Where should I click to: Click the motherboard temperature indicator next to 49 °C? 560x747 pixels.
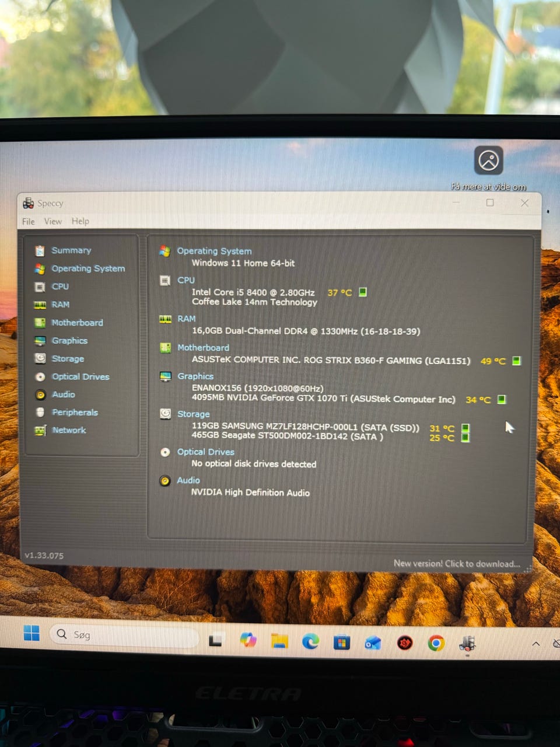click(516, 361)
